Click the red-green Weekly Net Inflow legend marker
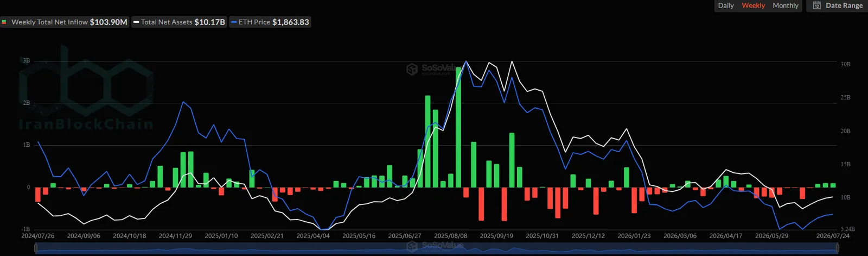 tap(4, 22)
